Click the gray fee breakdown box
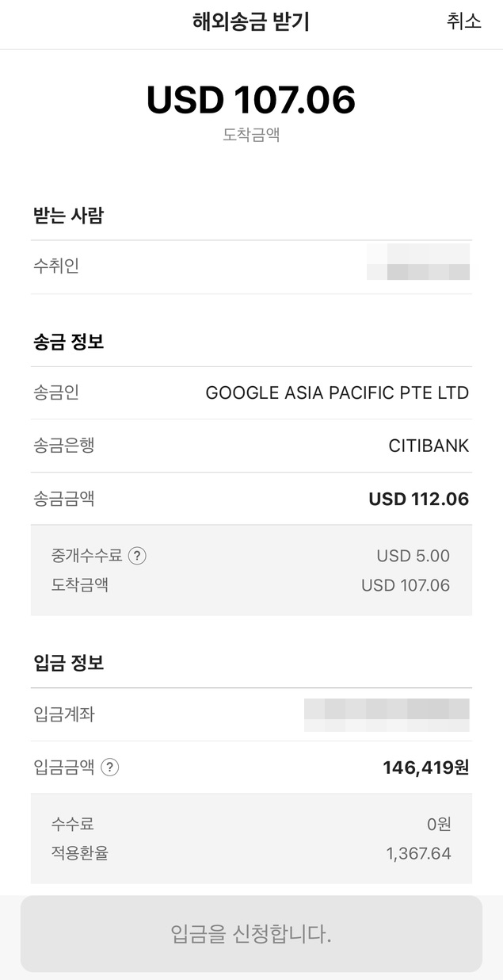This screenshot has width=503, height=980. [251, 570]
